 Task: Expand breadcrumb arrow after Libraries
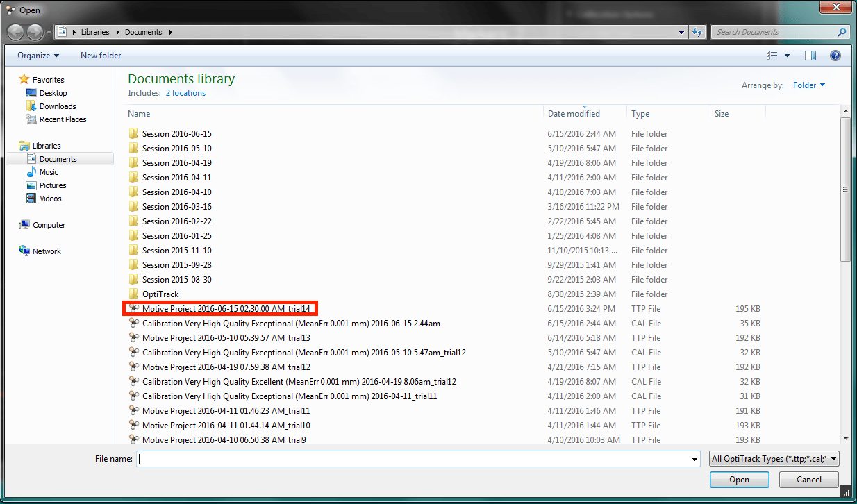(x=117, y=32)
